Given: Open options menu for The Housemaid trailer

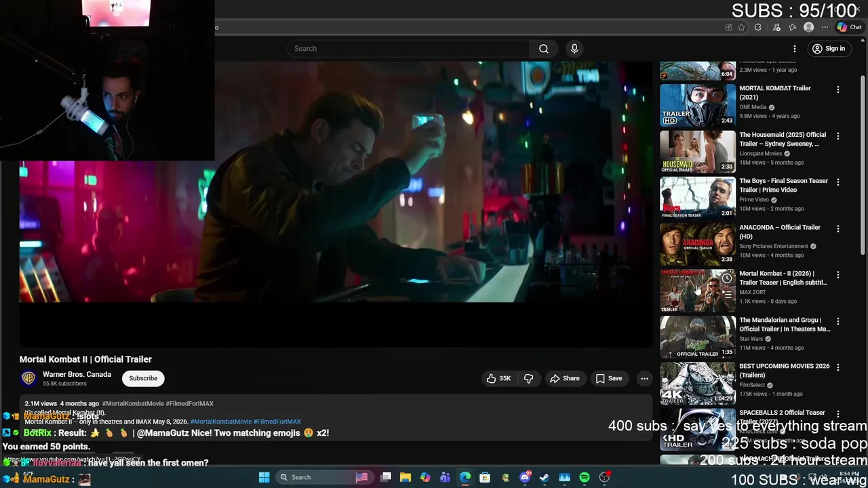Looking at the screenshot, I should (x=838, y=136).
